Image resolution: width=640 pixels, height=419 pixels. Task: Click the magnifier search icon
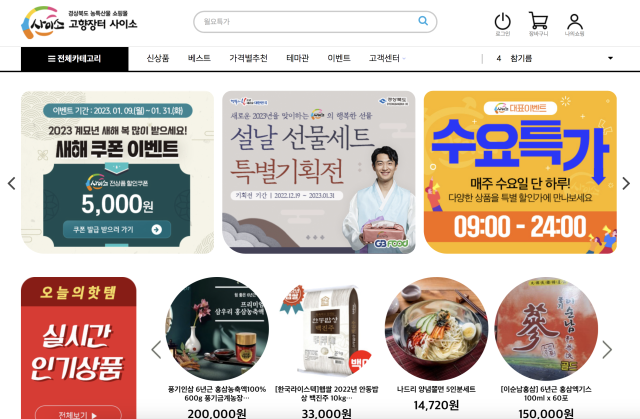point(423,21)
